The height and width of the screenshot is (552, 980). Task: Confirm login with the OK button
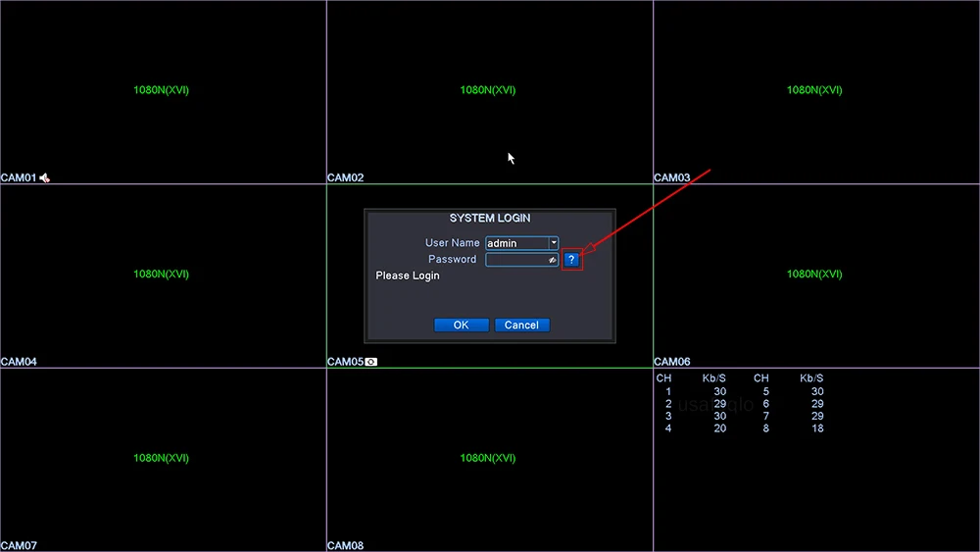tap(462, 326)
